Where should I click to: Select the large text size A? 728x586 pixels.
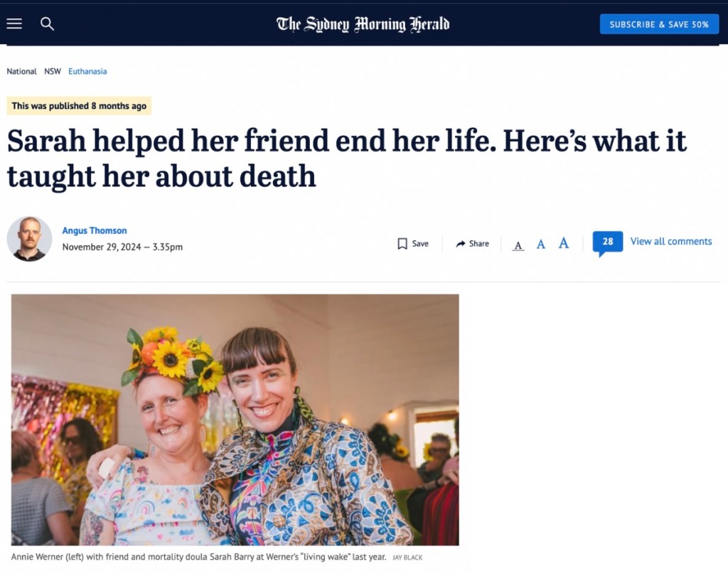click(564, 243)
